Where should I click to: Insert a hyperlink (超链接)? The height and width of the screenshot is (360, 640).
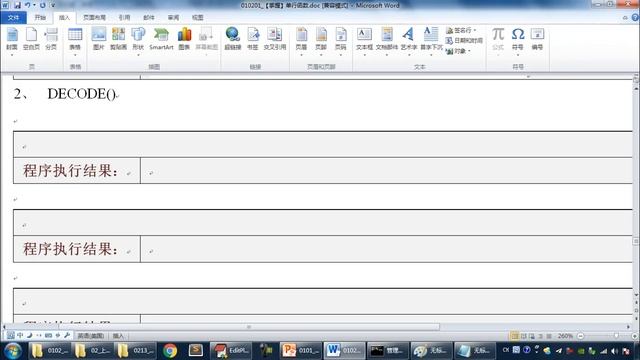point(233,39)
